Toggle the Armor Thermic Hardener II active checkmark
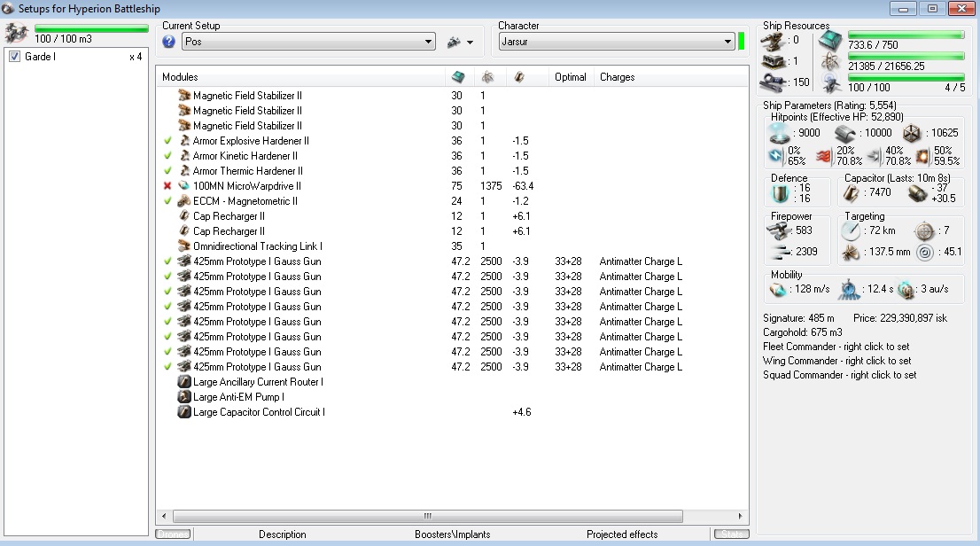This screenshot has height=546, width=980. (167, 171)
